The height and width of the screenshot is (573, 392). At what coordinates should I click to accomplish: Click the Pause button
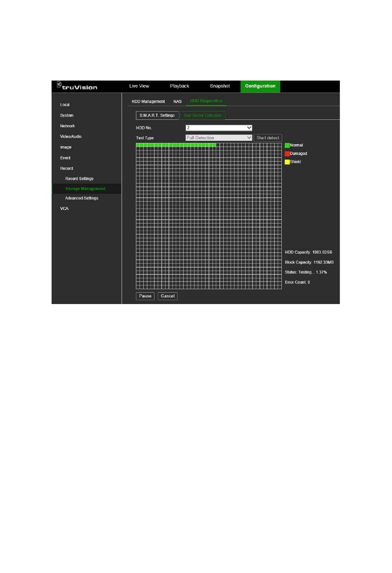(145, 296)
